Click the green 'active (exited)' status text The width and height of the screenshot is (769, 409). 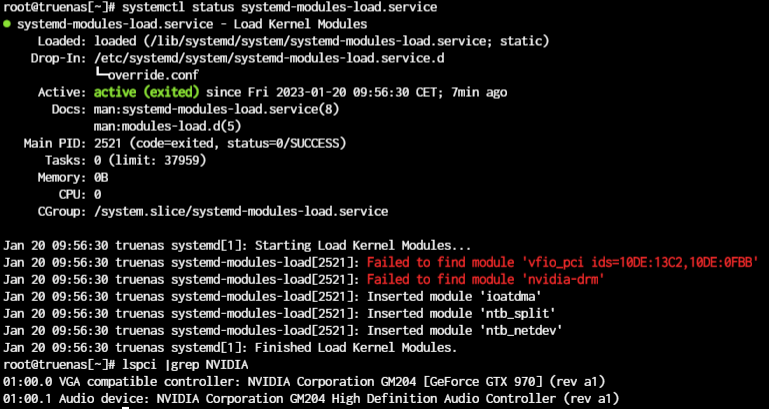click(x=147, y=92)
